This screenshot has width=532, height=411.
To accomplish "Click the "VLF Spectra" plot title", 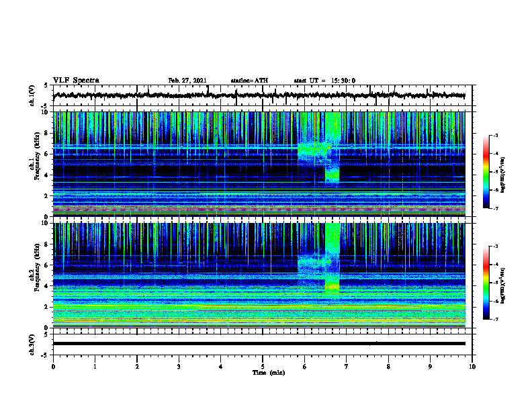I will [x=76, y=81].
